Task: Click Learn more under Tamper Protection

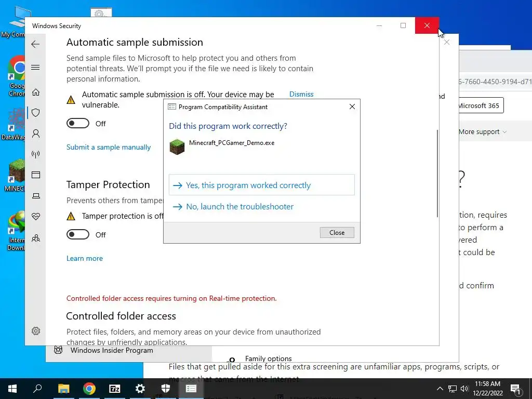Action: [85, 258]
